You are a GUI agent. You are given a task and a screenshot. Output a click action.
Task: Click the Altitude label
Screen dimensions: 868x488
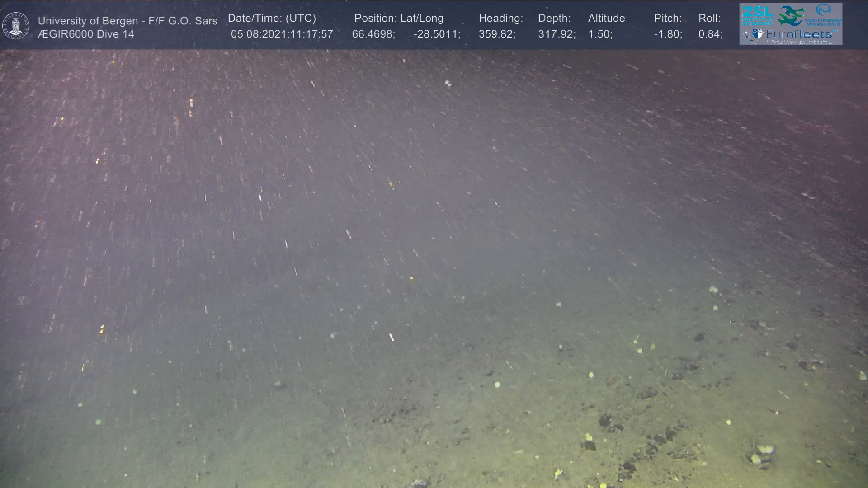[x=608, y=18]
